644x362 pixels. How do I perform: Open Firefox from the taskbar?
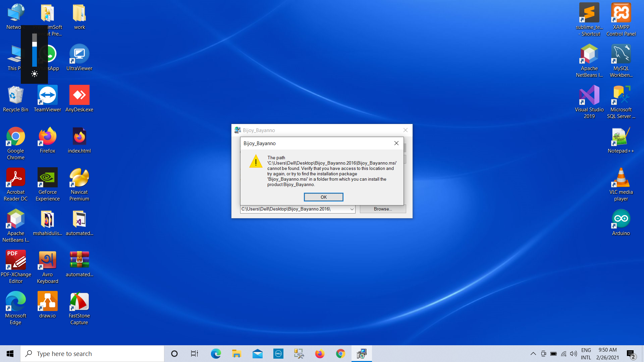[x=320, y=354]
